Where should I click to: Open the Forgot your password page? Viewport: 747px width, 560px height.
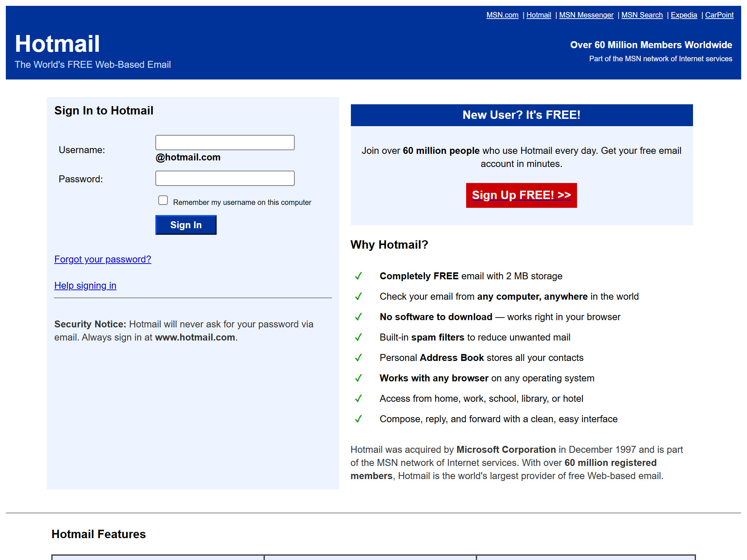(102, 259)
